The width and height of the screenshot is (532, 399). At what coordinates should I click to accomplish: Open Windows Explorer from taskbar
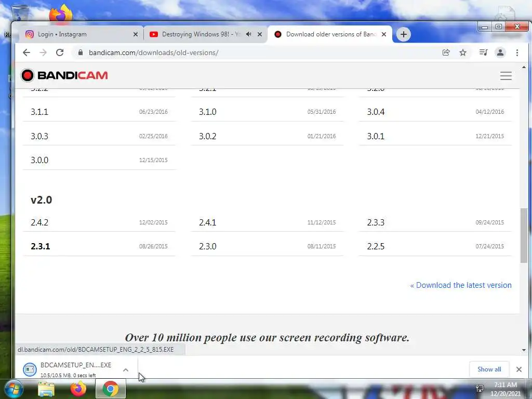pyautogui.click(x=46, y=389)
